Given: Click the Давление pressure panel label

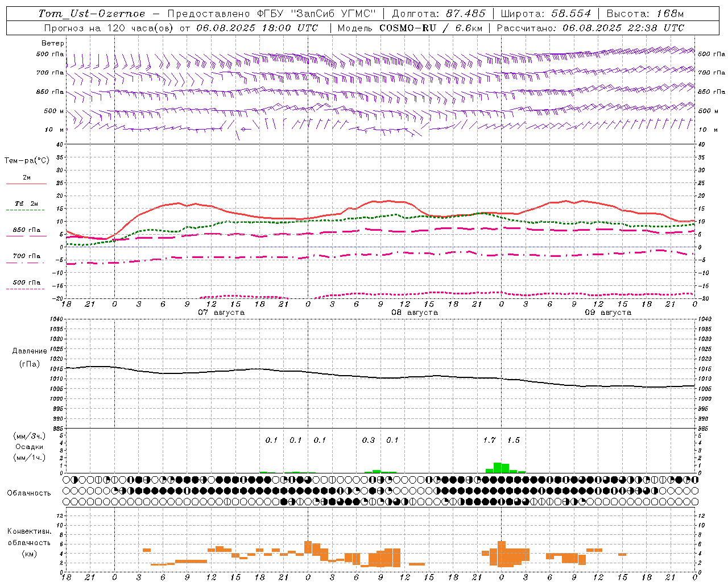Looking at the screenshot, I should click(x=30, y=351).
